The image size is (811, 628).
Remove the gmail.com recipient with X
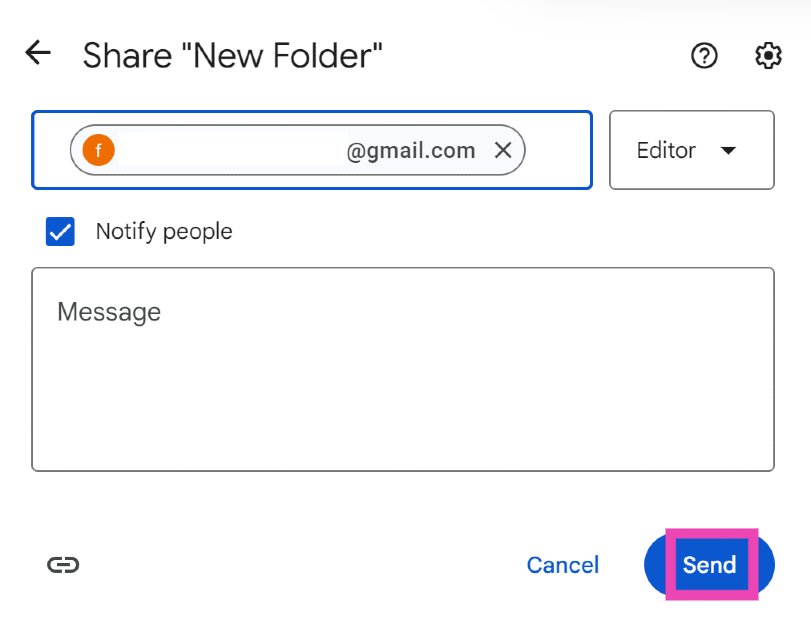(503, 150)
